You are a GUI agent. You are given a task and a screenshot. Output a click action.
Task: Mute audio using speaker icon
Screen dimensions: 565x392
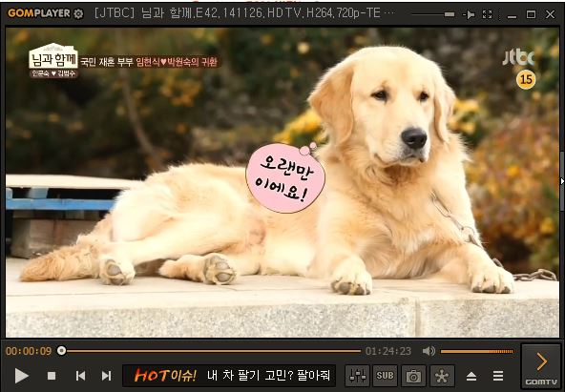click(429, 351)
